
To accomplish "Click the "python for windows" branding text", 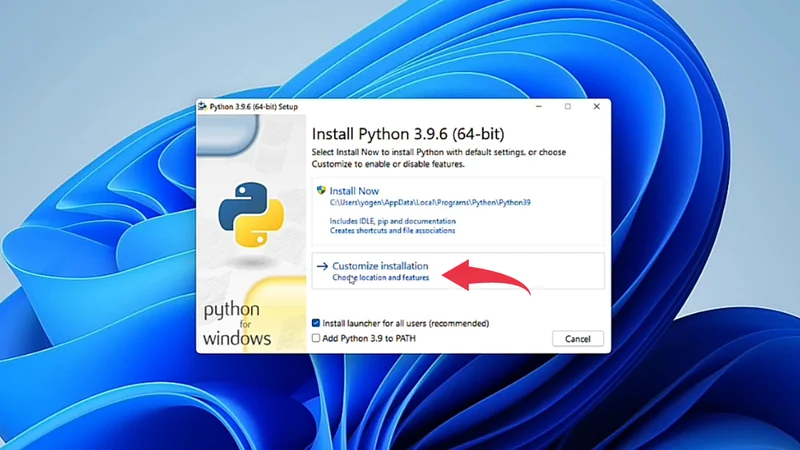I will (x=237, y=324).
